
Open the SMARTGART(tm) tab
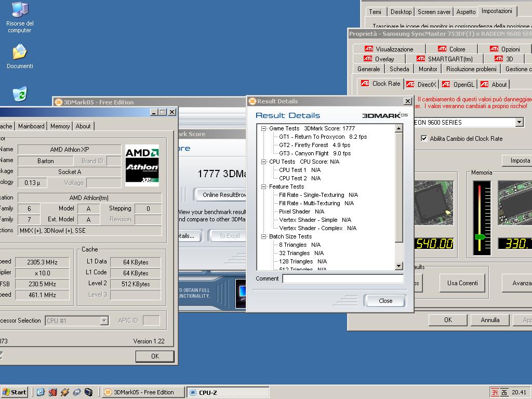445,59
